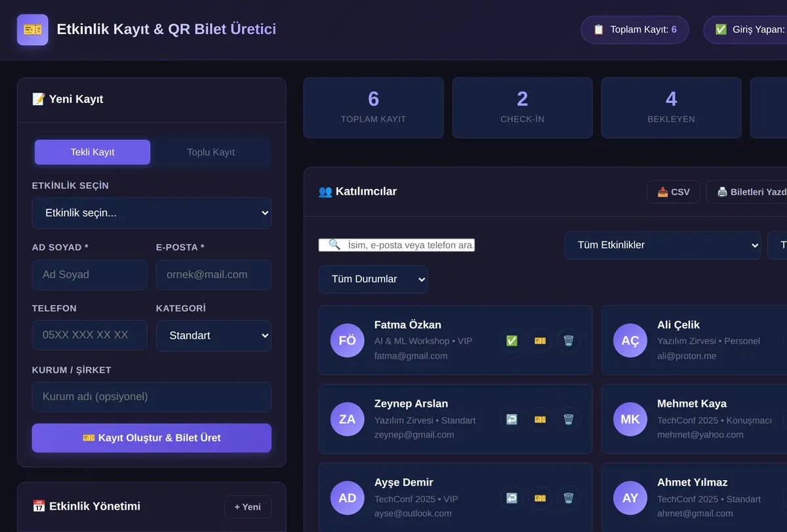Click the app ticket logo icon
The width and height of the screenshot is (787, 532).
point(33,30)
